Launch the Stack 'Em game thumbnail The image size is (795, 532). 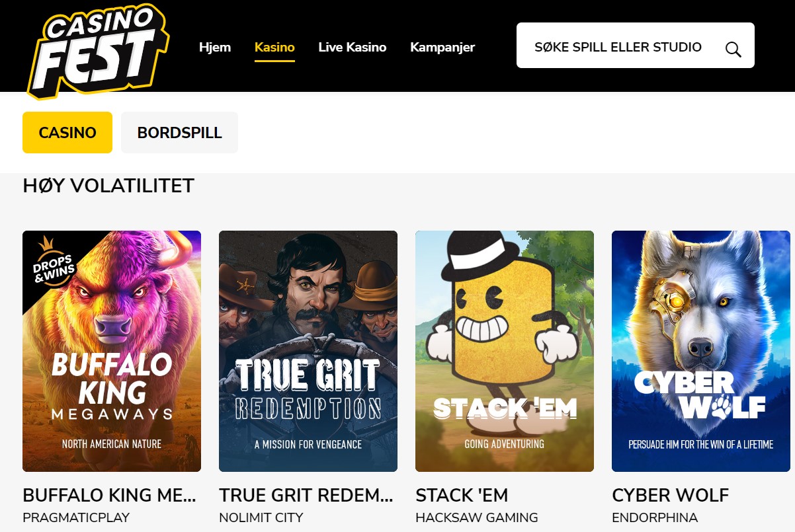(505, 351)
